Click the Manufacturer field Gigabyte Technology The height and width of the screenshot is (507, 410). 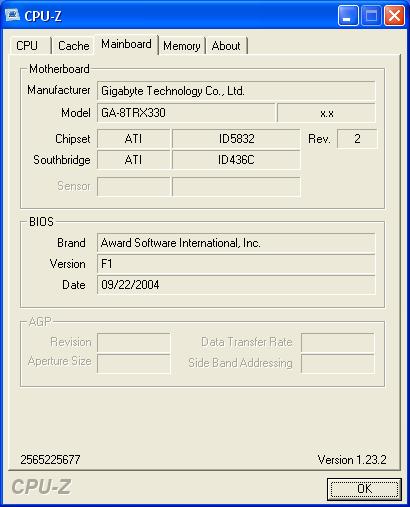tap(236, 91)
